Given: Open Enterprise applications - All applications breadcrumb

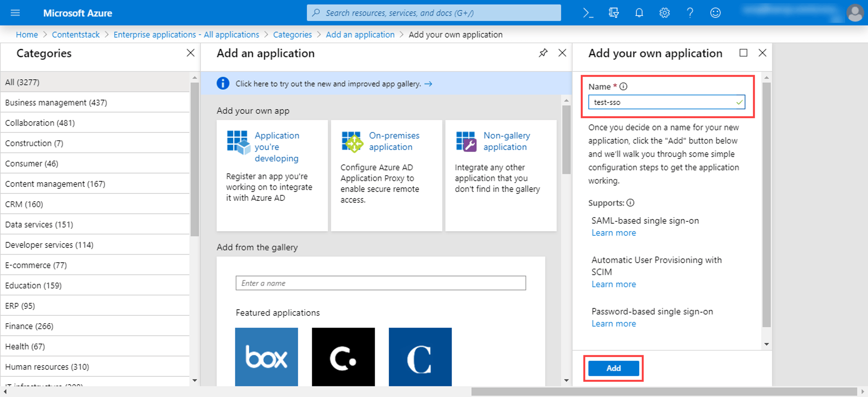Looking at the screenshot, I should coord(186,34).
